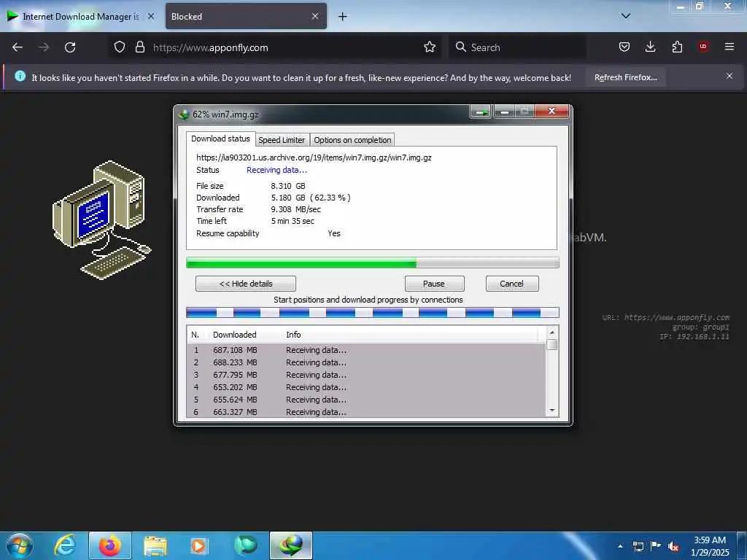Click the connections list scrollbar thumb

tap(552, 345)
